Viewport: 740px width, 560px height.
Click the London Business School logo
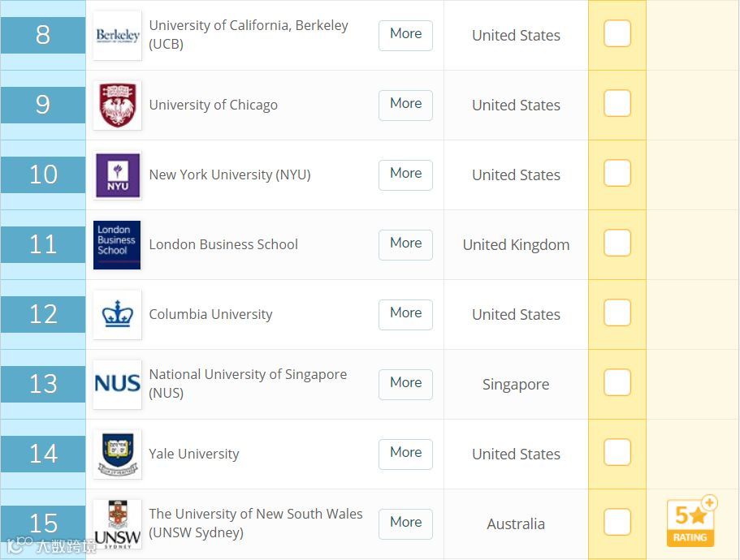117,245
